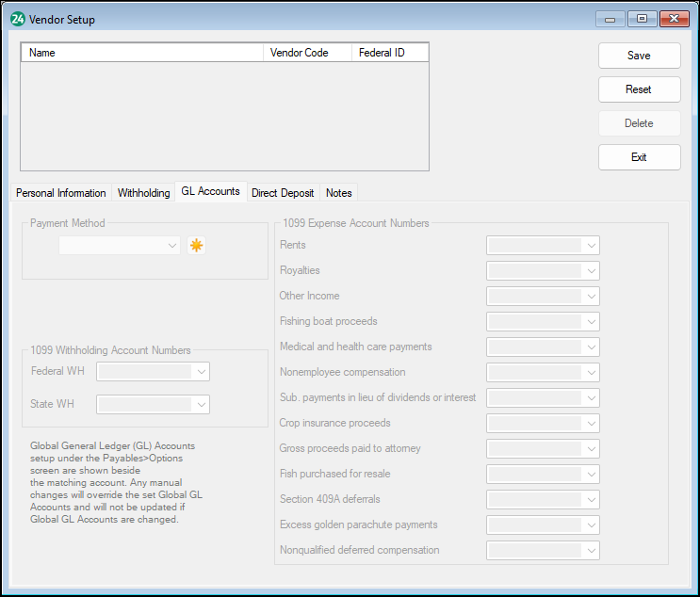Minimize the Vendor Setup window
This screenshot has width=700, height=597.
(x=610, y=19)
